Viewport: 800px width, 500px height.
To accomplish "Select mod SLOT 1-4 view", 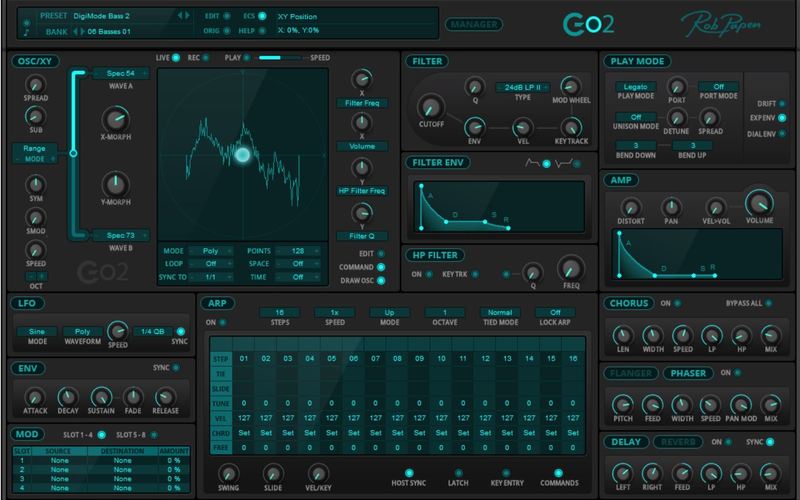I will [x=102, y=435].
